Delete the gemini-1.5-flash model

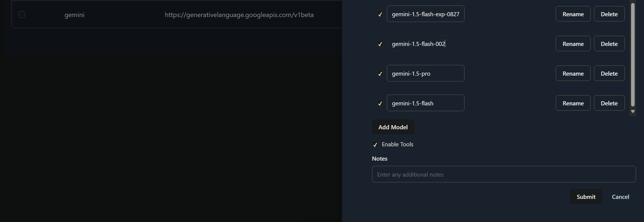(x=609, y=103)
